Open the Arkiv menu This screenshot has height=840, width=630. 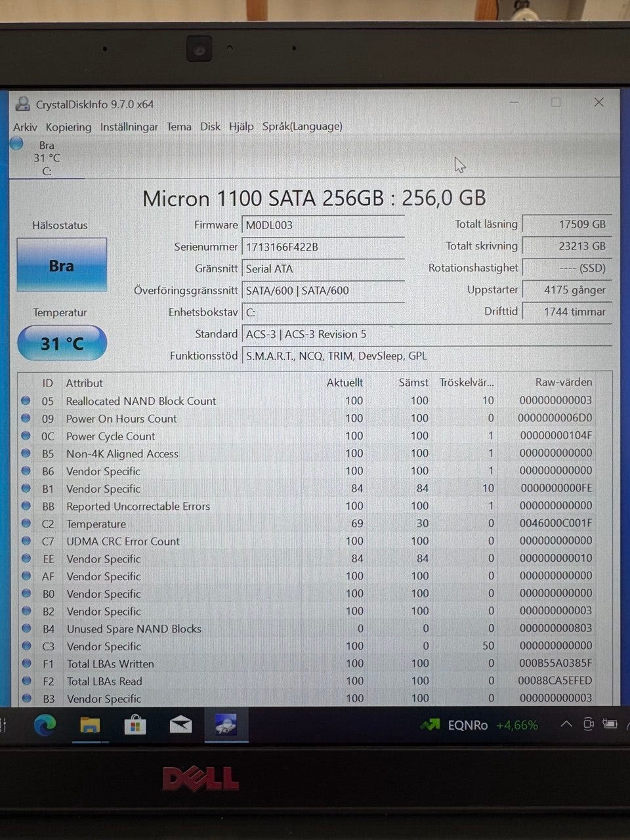[x=25, y=127]
